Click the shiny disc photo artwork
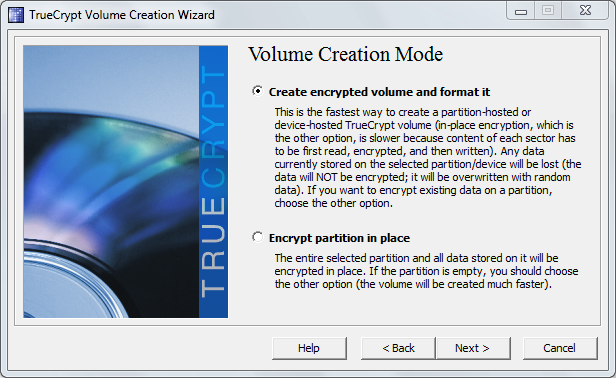 point(111,182)
